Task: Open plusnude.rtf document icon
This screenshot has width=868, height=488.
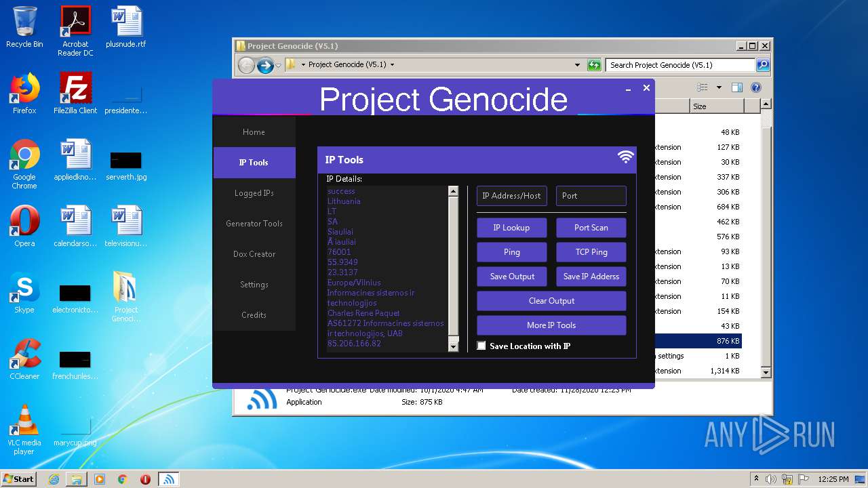Action: [x=126, y=27]
